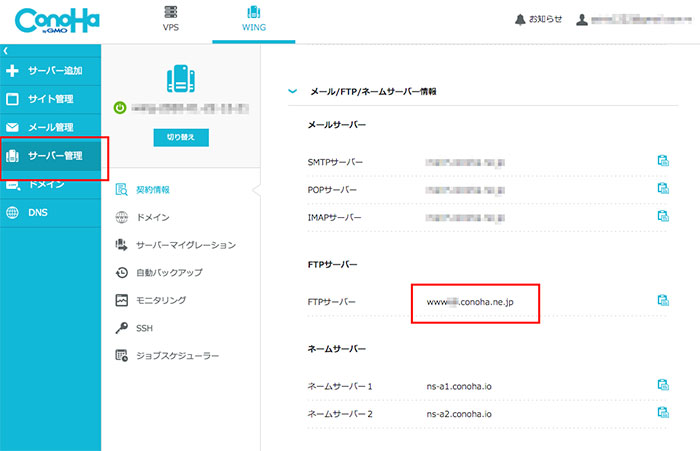Open 契約情報 in the server submenu
This screenshot has height=451, width=700.
click(153, 190)
